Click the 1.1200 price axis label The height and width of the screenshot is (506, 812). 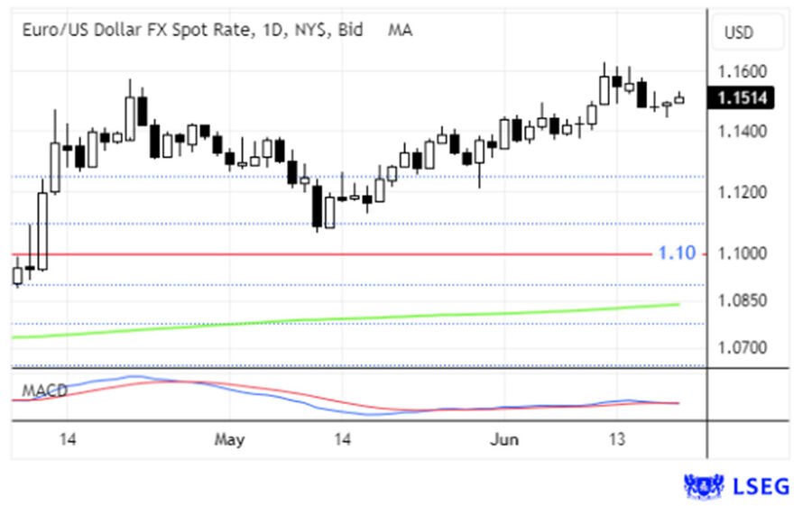[742, 193]
